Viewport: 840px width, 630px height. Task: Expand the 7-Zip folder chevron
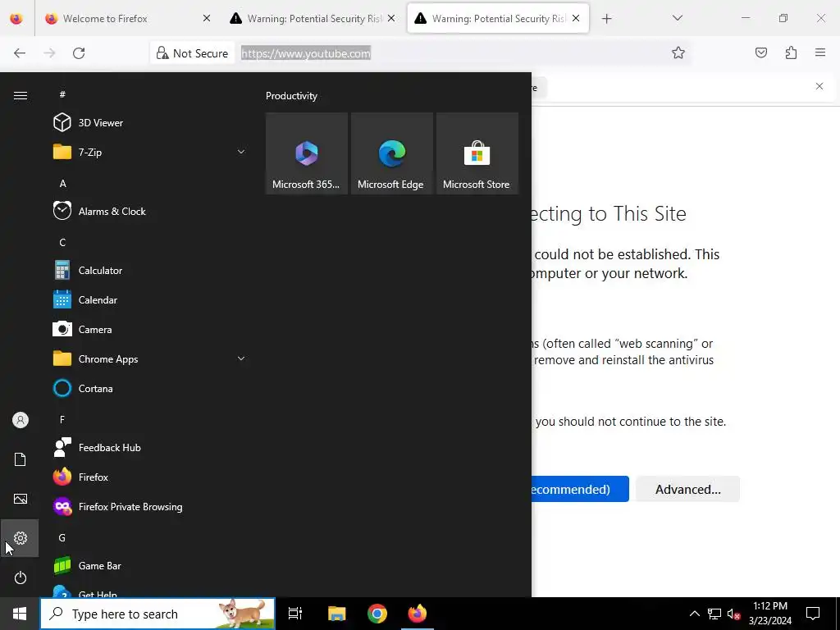[x=241, y=152]
